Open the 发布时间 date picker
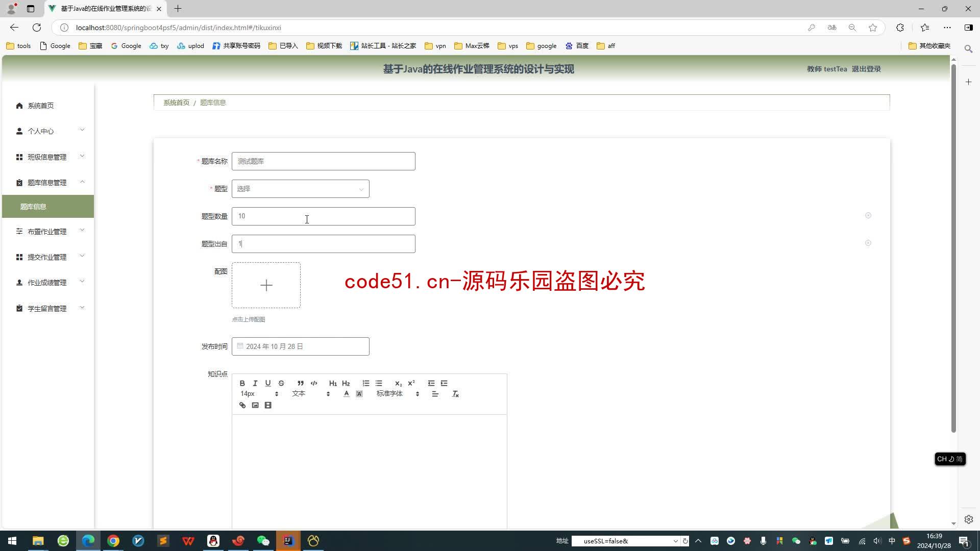The image size is (980, 551). (x=301, y=346)
